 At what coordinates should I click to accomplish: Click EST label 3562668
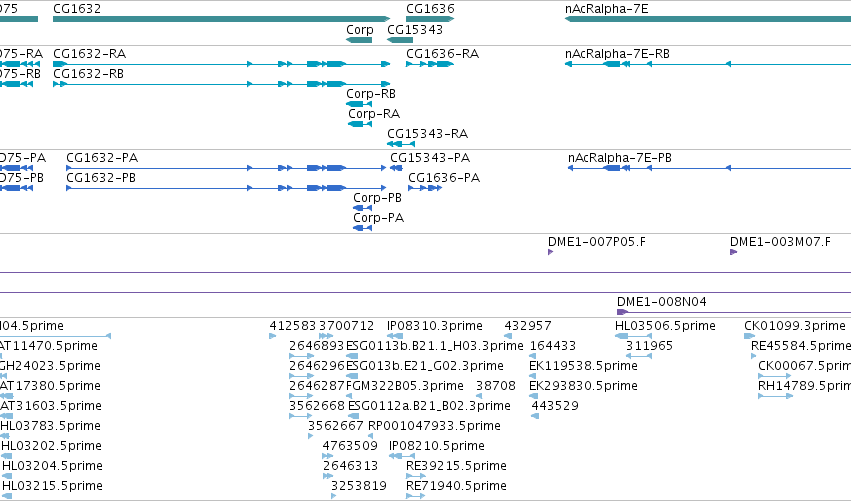316,406
